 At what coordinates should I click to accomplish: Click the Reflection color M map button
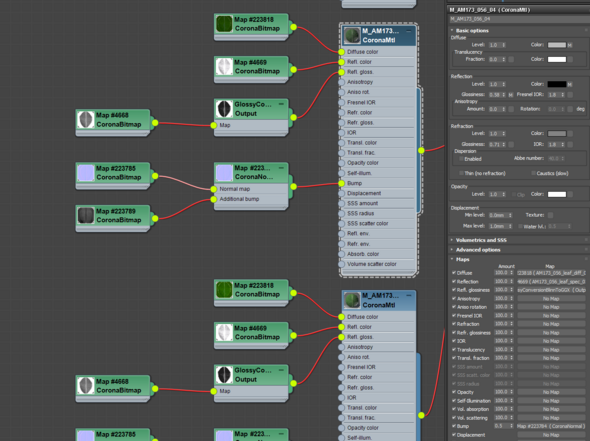coord(570,84)
